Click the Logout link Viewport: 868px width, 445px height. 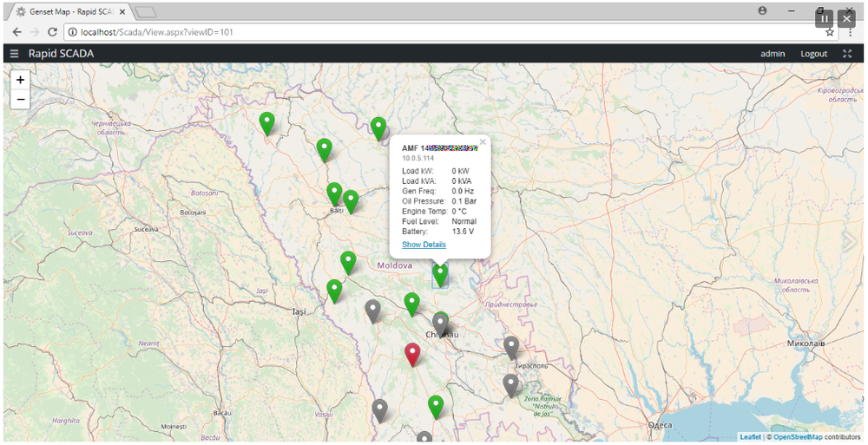(814, 54)
